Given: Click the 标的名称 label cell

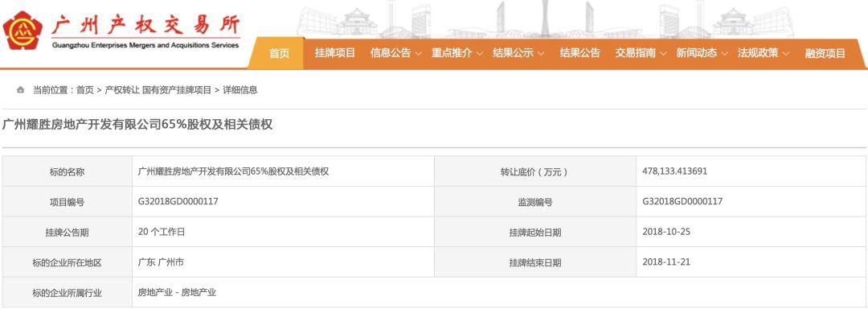Looking at the screenshot, I should pyautogui.click(x=67, y=171).
